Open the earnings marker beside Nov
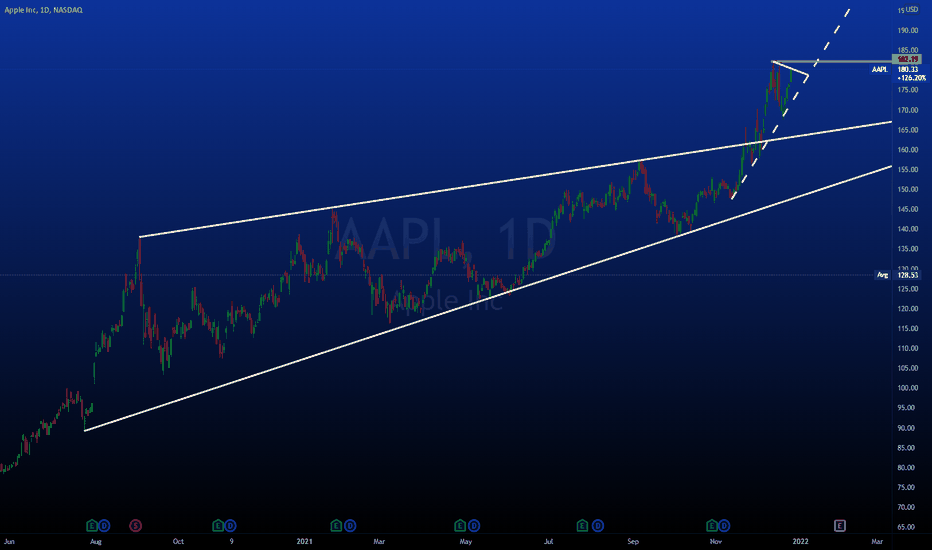Screen dimensions: 932x550 click(711, 526)
